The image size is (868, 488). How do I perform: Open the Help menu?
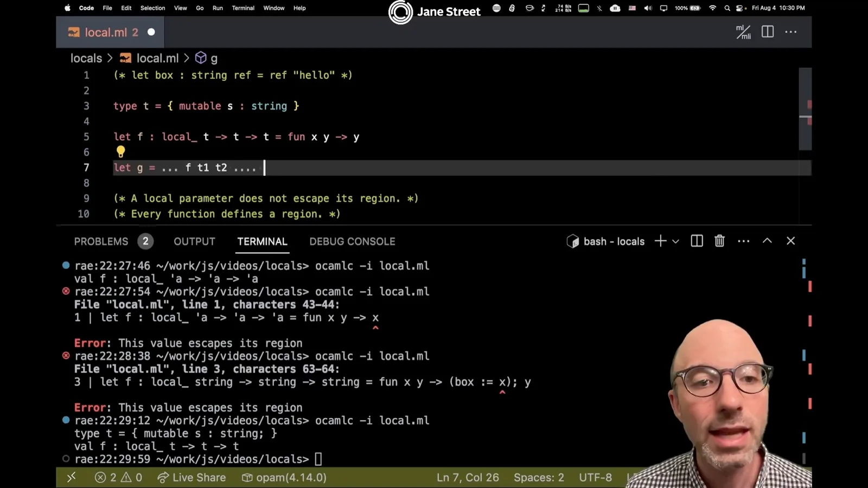(x=299, y=8)
